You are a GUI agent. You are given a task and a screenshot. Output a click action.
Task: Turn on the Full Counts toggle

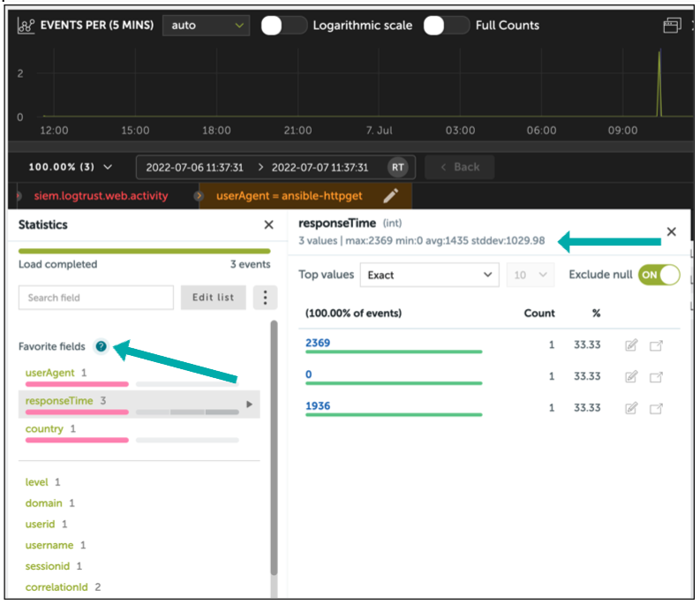point(446,26)
